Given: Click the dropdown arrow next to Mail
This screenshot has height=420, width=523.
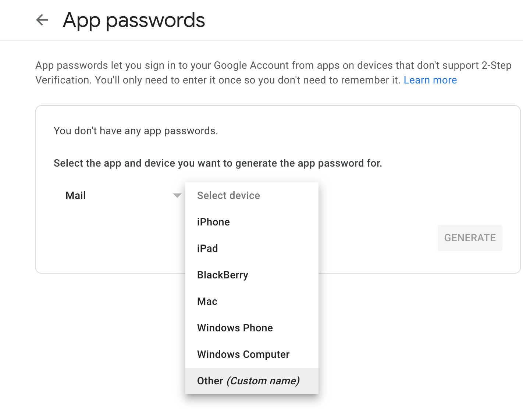Looking at the screenshot, I should 177,195.
